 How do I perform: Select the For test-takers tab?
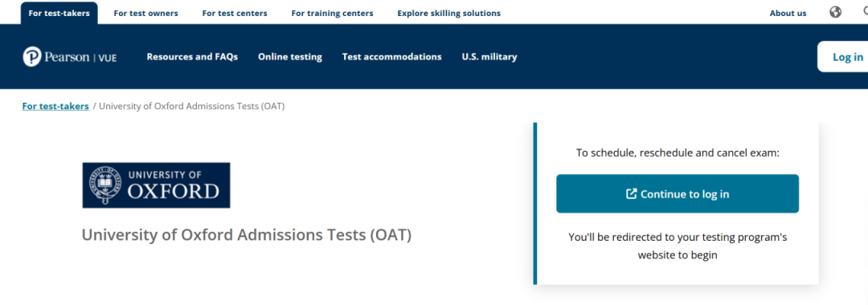coord(59,13)
